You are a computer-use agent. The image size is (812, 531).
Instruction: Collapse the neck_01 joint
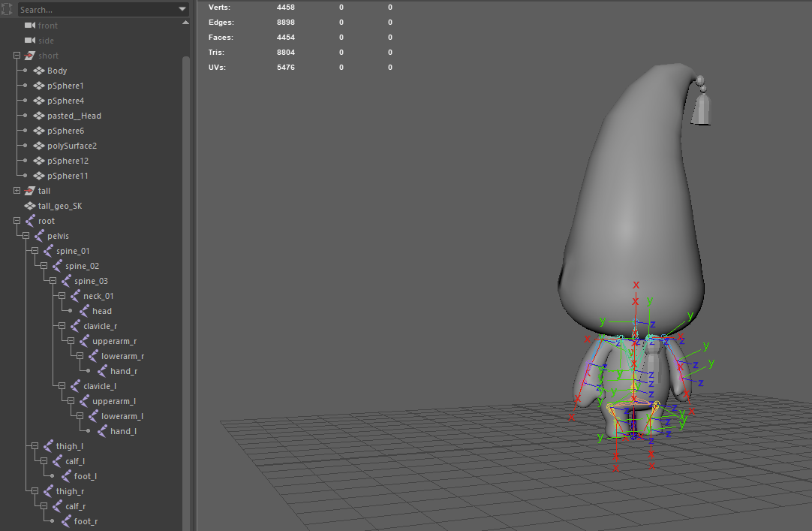pos(62,296)
